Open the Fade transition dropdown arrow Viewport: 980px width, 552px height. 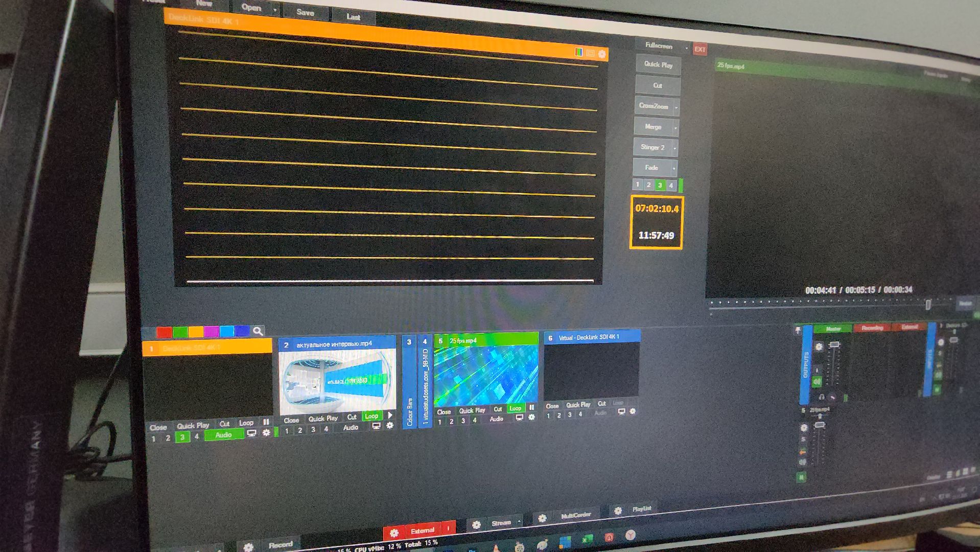674,168
